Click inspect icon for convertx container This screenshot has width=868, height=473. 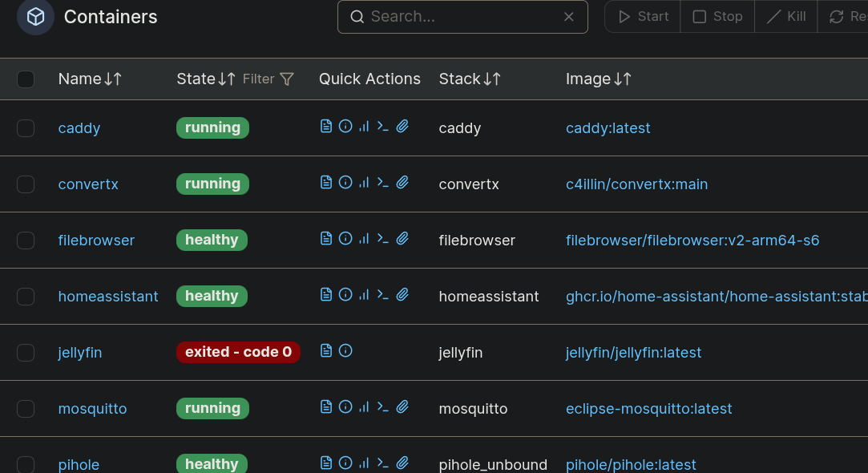[345, 183]
